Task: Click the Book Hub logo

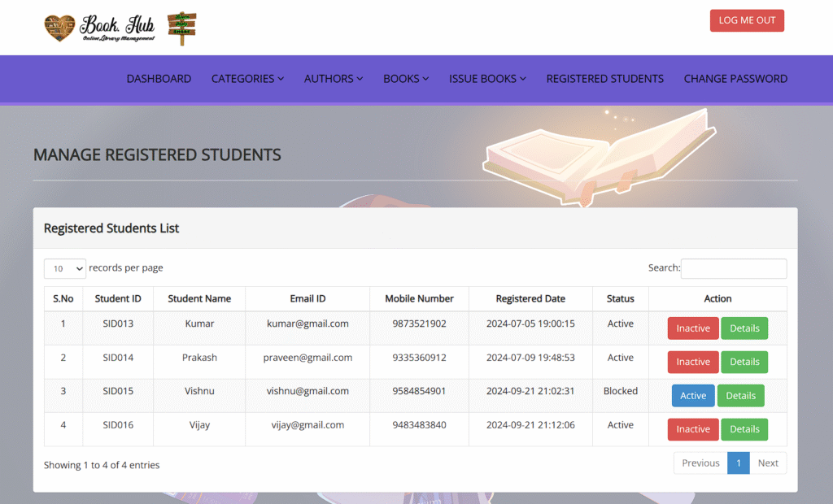Action: [99, 28]
